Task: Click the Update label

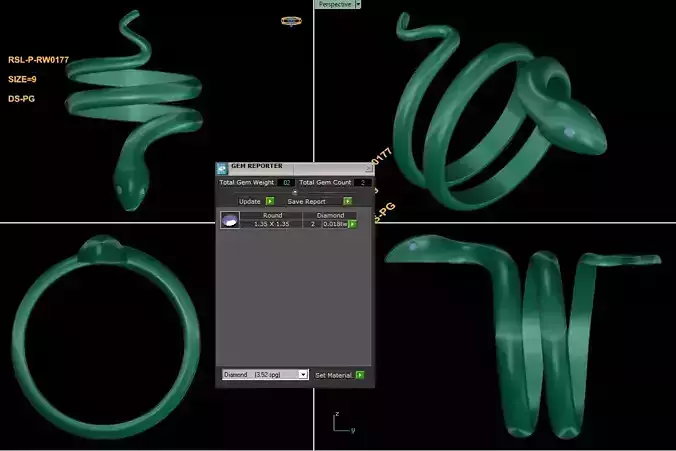Action: coord(250,201)
